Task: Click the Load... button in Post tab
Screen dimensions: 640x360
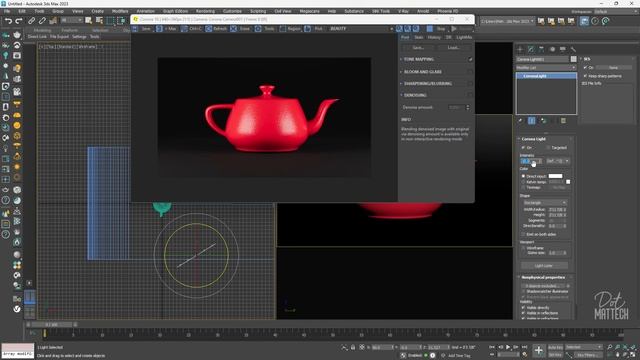Action: (x=453, y=48)
